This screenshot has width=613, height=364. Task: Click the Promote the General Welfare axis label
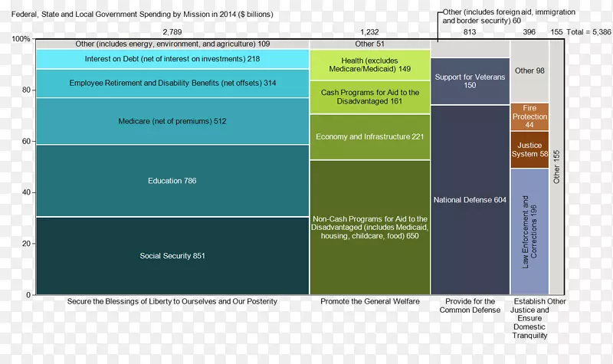point(370,302)
